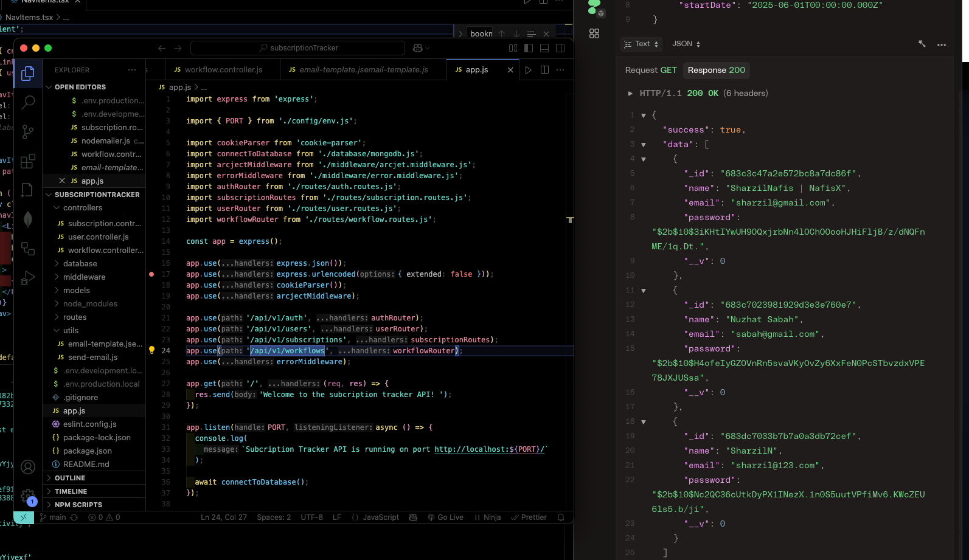Open nodemailer.js from Open Editors
Viewport: 969px width, 560px height.
94,141
